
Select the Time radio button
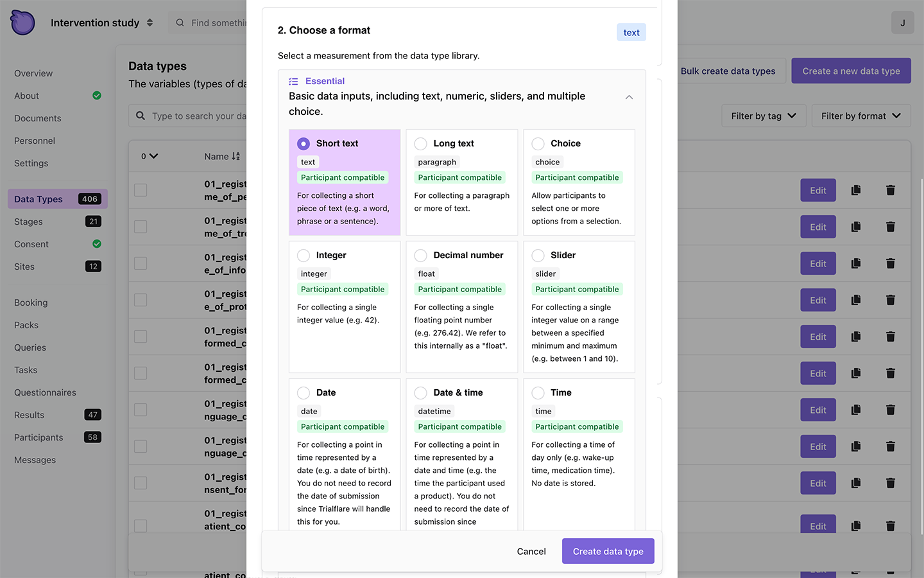[x=538, y=393]
